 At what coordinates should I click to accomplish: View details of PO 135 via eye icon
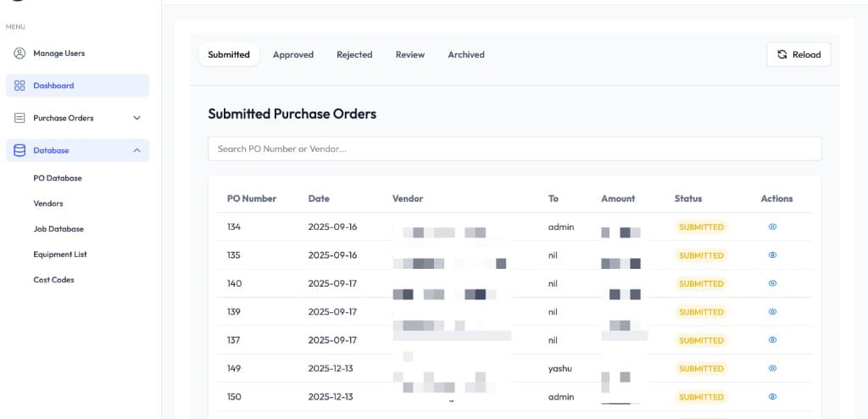pos(772,255)
